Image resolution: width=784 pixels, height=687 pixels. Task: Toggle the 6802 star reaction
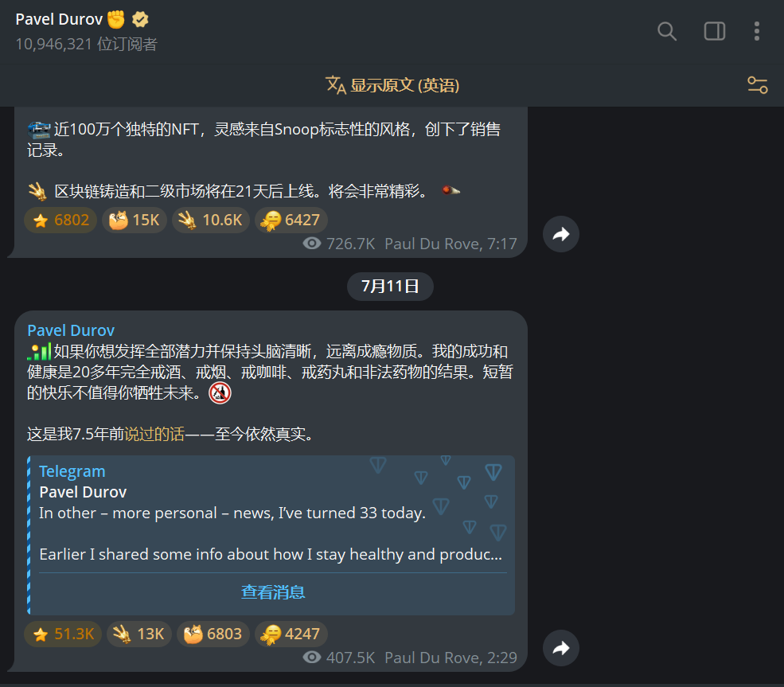click(x=60, y=220)
